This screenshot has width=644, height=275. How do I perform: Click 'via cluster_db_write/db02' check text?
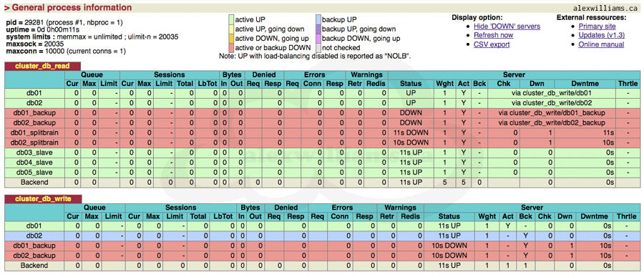point(552,102)
